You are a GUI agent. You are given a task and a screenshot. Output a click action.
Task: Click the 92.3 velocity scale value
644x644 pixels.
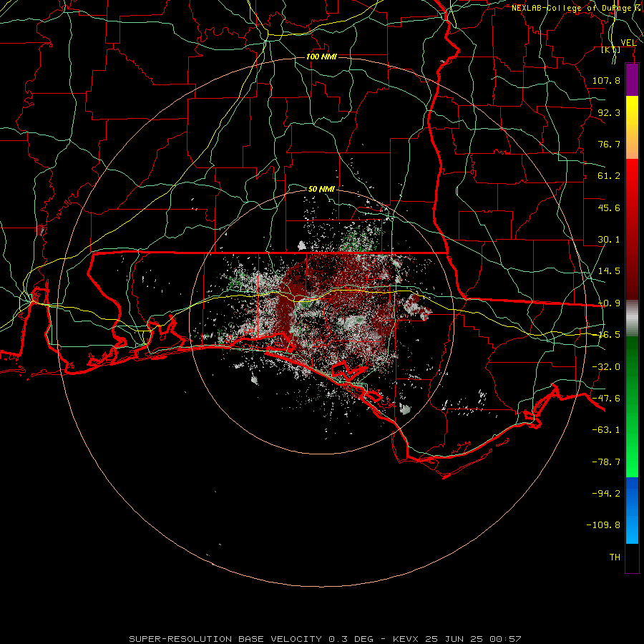[x=609, y=112]
